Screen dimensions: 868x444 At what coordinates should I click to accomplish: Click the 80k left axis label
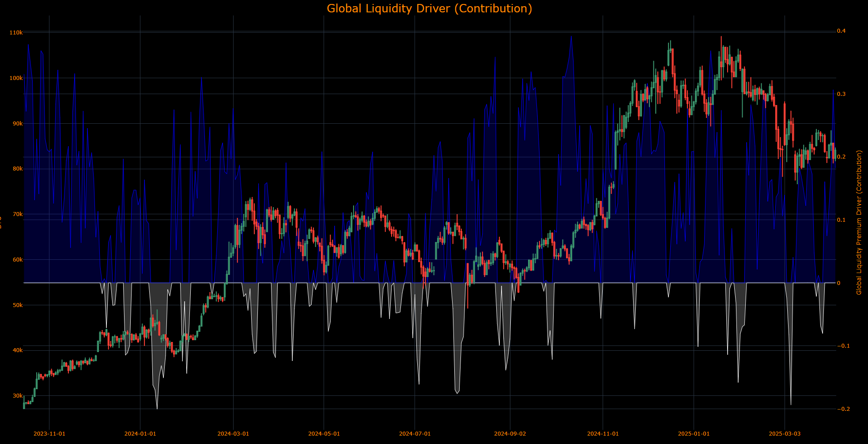[18, 169]
